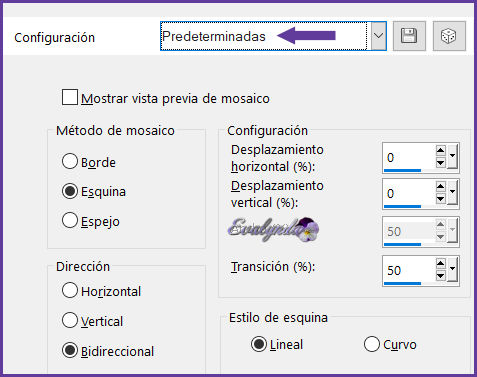The image size is (477, 377).
Task: Open horizontal offset slider popup arrow
Action: click(452, 156)
